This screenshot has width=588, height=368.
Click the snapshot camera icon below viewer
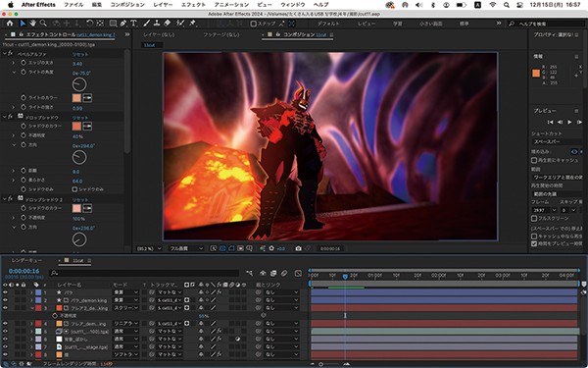pyautogui.click(x=298, y=248)
